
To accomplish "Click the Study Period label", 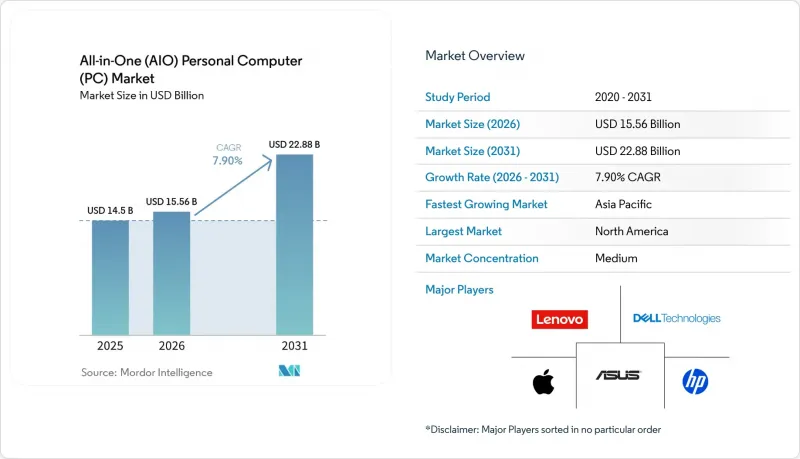I will pyautogui.click(x=458, y=97).
